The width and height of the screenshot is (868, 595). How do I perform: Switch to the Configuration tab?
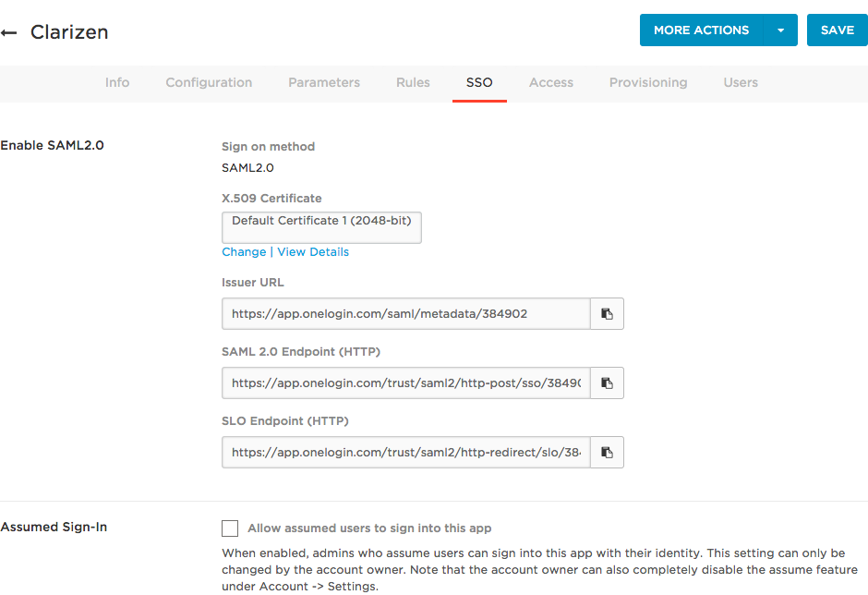tap(209, 82)
